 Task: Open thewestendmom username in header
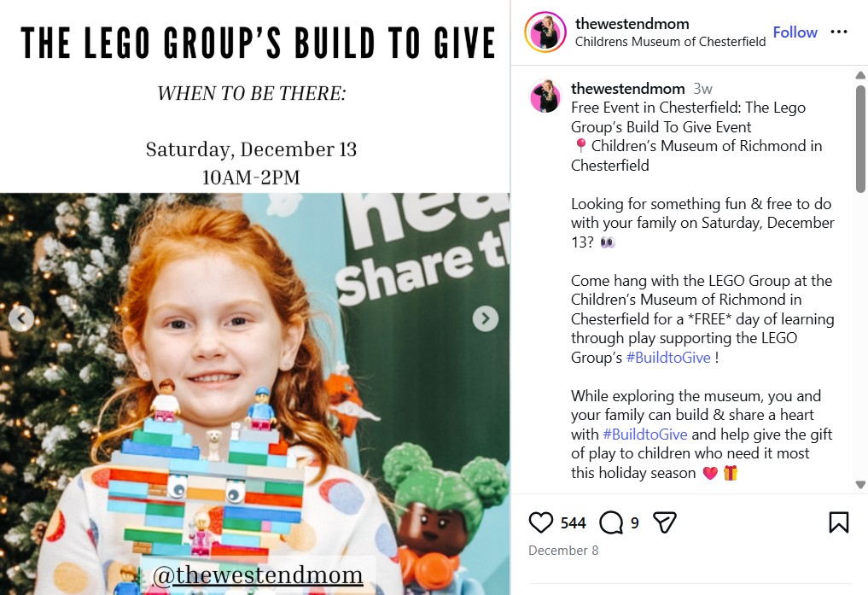coord(632,24)
